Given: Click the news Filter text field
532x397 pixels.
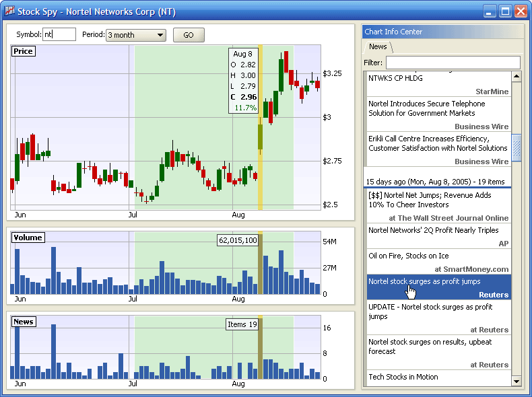Looking at the screenshot, I should (453, 63).
